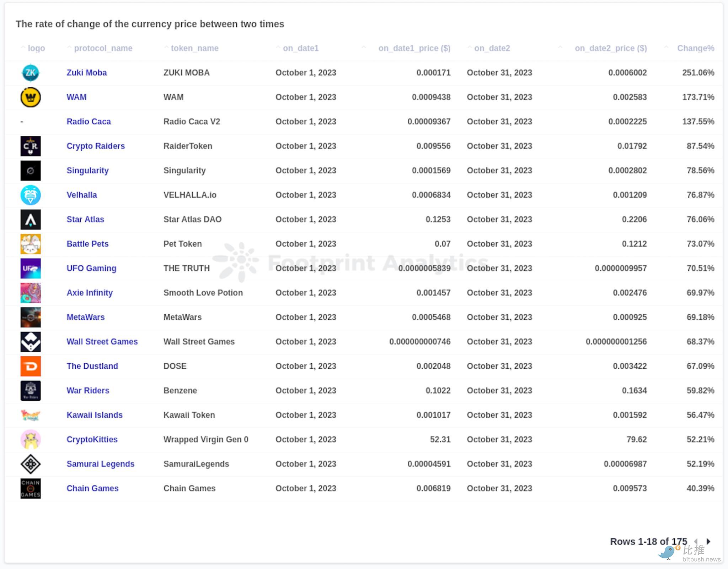Open the Star Atlas protocol link
Screen dimensions: 728x569
[85, 220]
